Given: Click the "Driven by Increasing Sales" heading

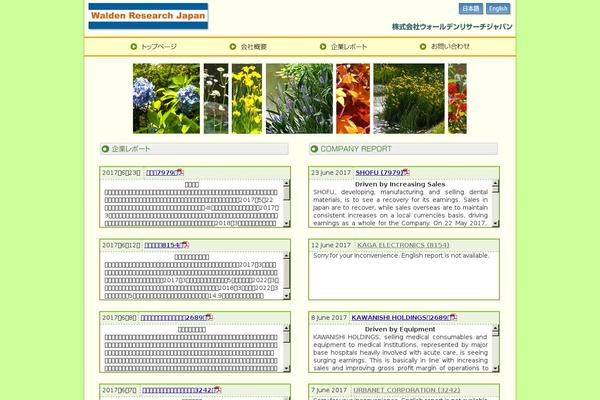Looking at the screenshot, I should [x=400, y=184].
